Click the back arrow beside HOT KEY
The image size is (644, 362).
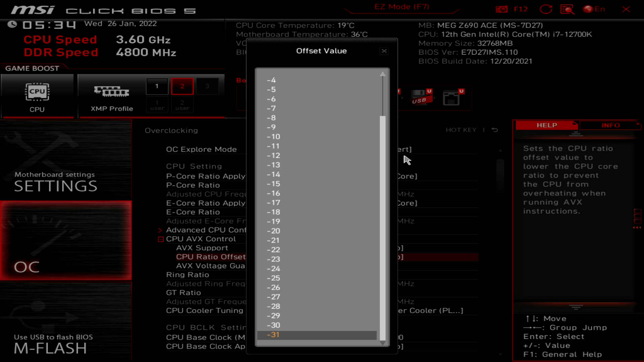tap(495, 130)
